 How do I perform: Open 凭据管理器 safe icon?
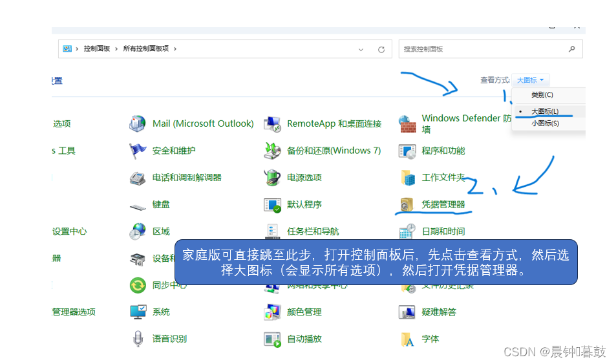coord(407,205)
